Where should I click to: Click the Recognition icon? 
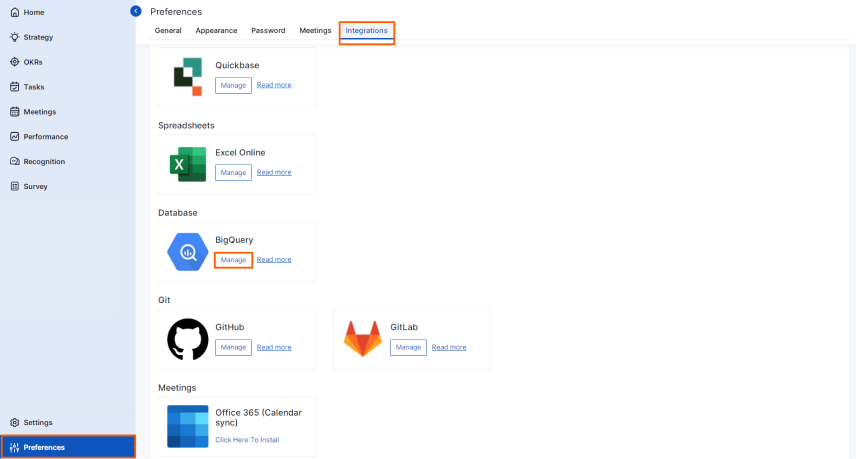[15, 161]
